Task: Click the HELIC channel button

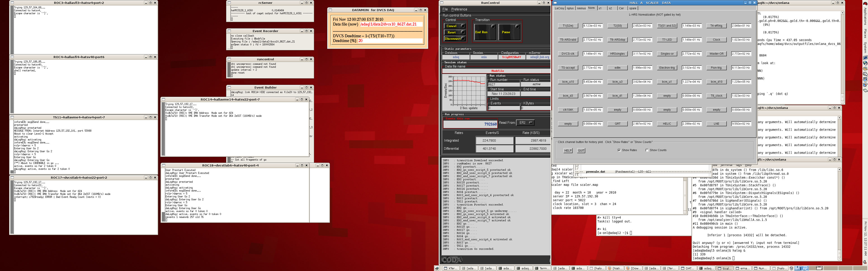Action: (667, 124)
